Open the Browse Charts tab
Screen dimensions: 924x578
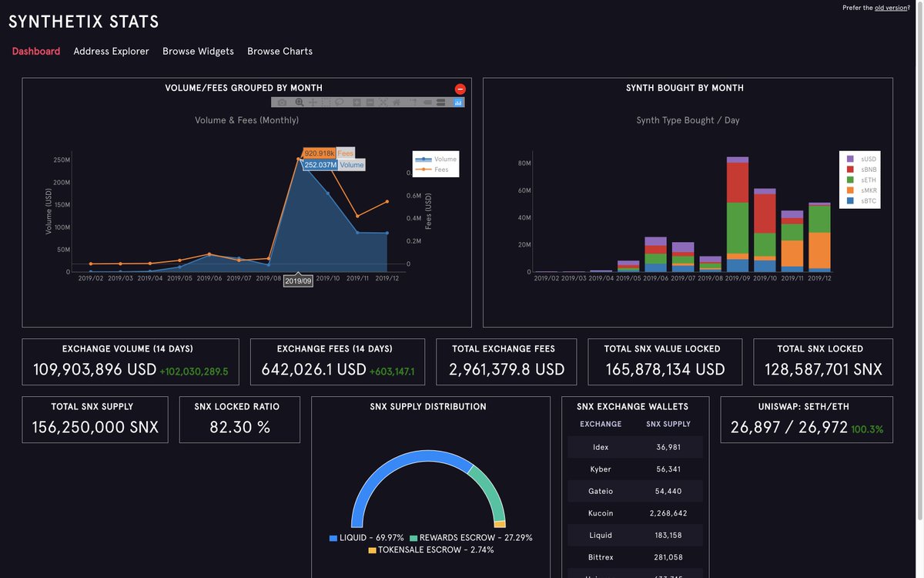(280, 51)
